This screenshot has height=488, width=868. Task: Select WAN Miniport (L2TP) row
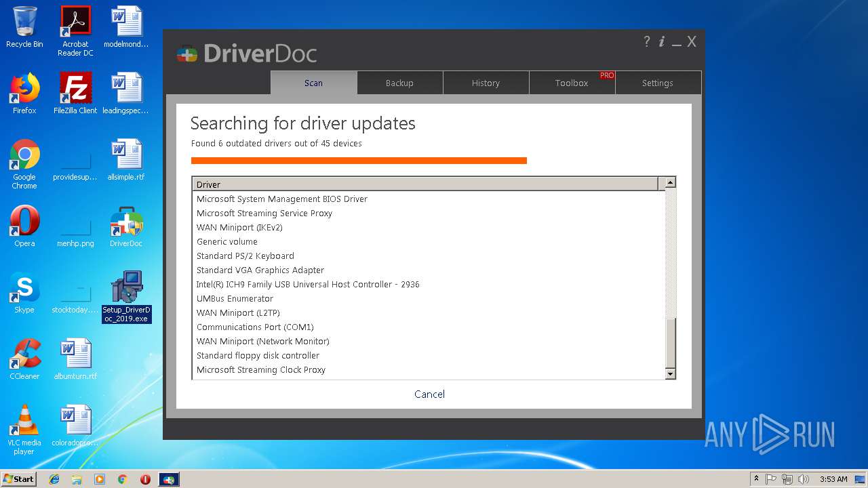pyautogui.click(x=429, y=312)
